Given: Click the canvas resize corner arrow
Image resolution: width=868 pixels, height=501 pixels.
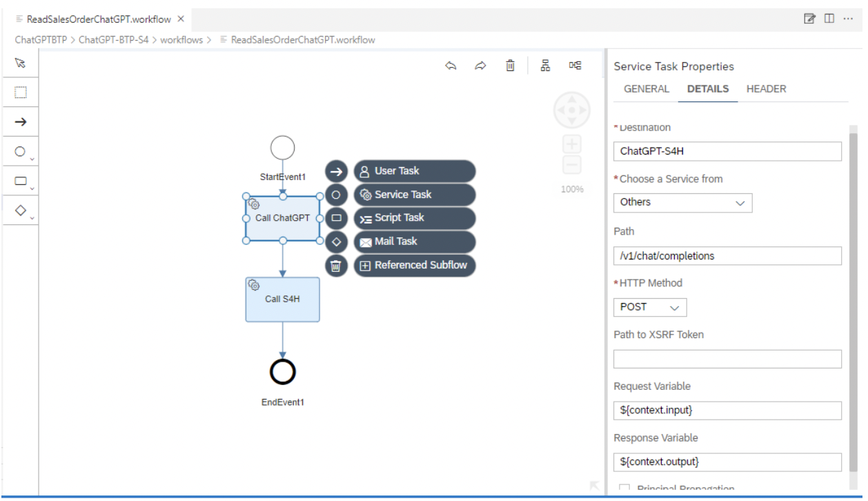Looking at the screenshot, I should 594,486.
